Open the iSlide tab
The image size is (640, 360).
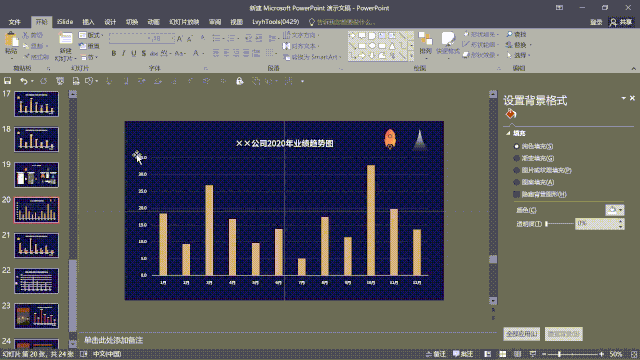pyautogui.click(x=65, y=22)
